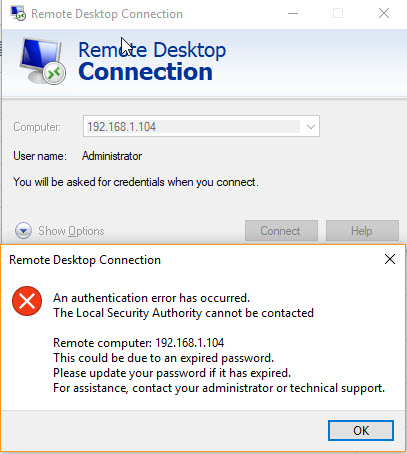Viewport: 407px width, 454px height.
Task: Click the OK button in error dialog
Action: tap(361, 430)
